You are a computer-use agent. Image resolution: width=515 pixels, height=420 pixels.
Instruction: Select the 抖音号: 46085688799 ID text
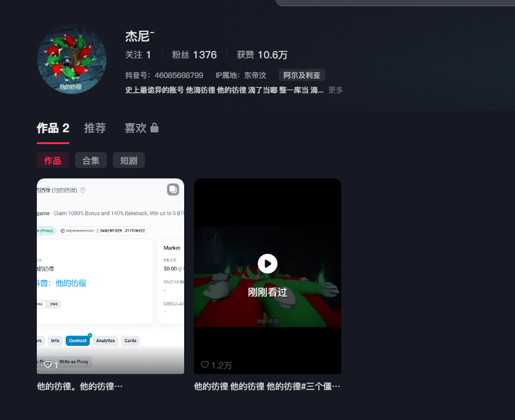pyautogui.click(x=164, y=75)
